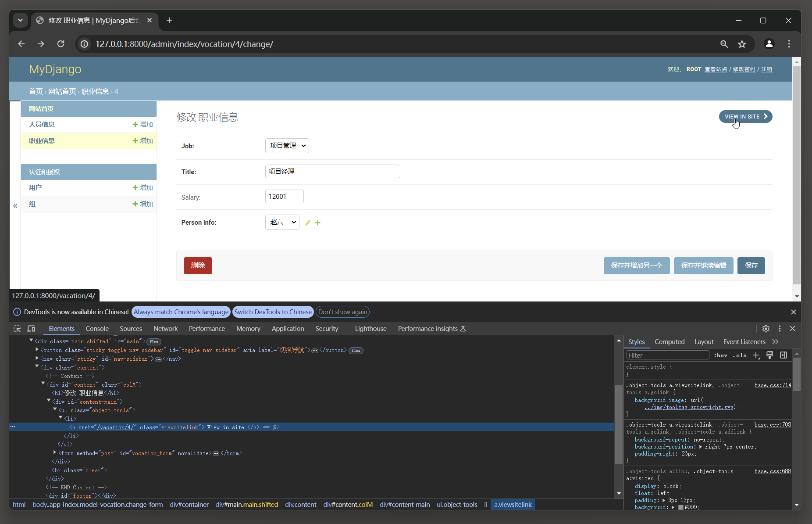Show more style tabs with chevrons

click(776, 342)
